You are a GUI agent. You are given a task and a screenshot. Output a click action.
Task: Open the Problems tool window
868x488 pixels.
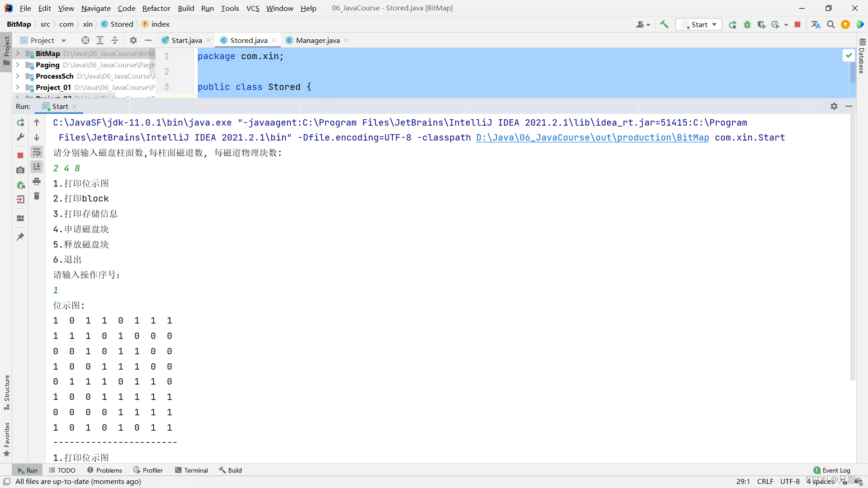(x=105, y=470)
